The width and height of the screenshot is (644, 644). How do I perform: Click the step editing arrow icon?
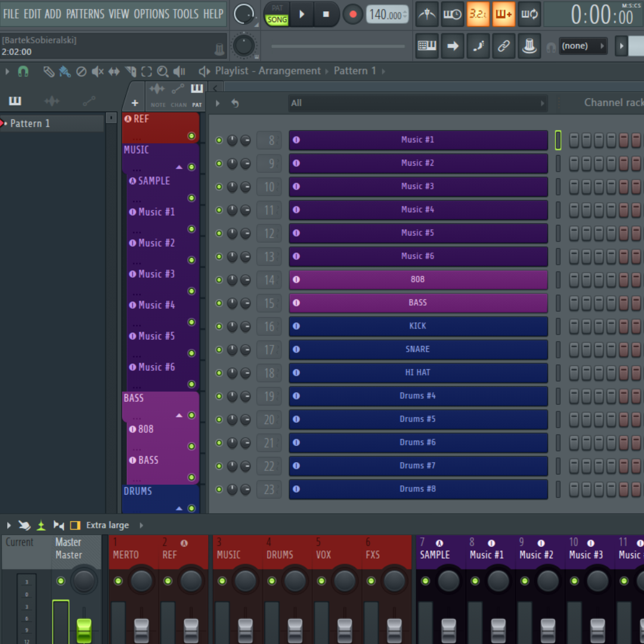pos(453,45)
